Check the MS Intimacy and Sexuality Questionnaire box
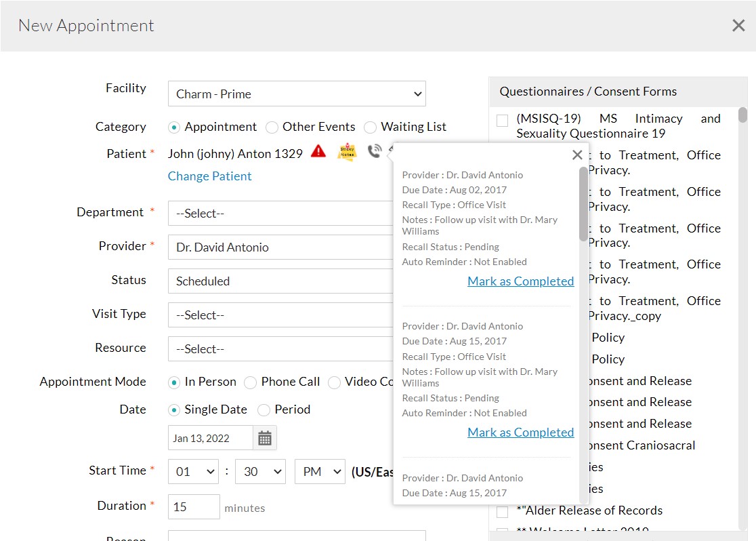 point(502,121)
